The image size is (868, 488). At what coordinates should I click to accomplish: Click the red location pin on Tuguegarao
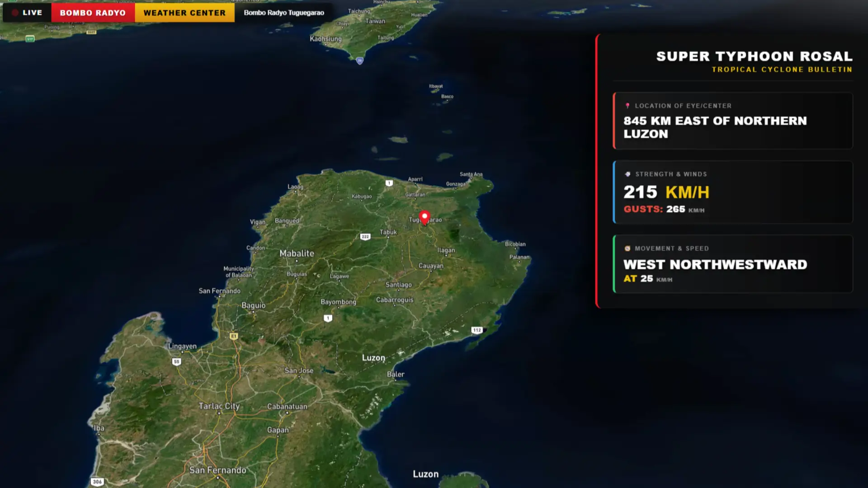pyautogui.click(x=425, y=218)
